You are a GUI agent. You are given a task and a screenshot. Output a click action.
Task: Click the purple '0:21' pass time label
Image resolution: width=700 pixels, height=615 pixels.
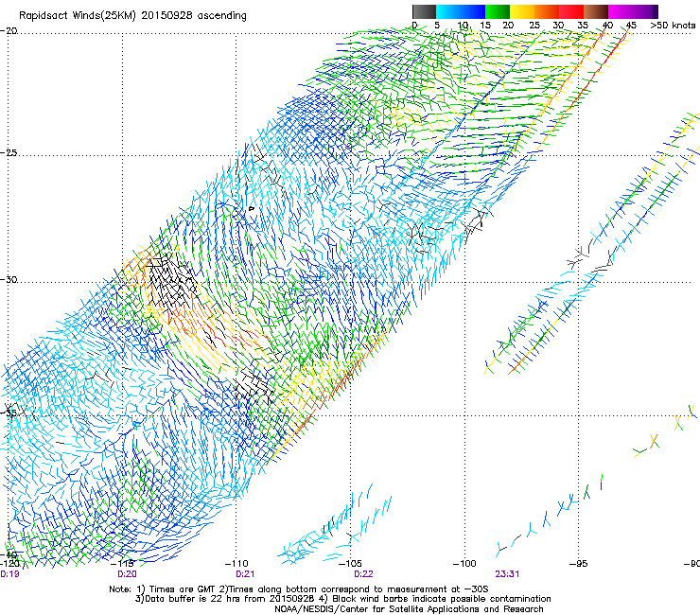coord(245,574)
